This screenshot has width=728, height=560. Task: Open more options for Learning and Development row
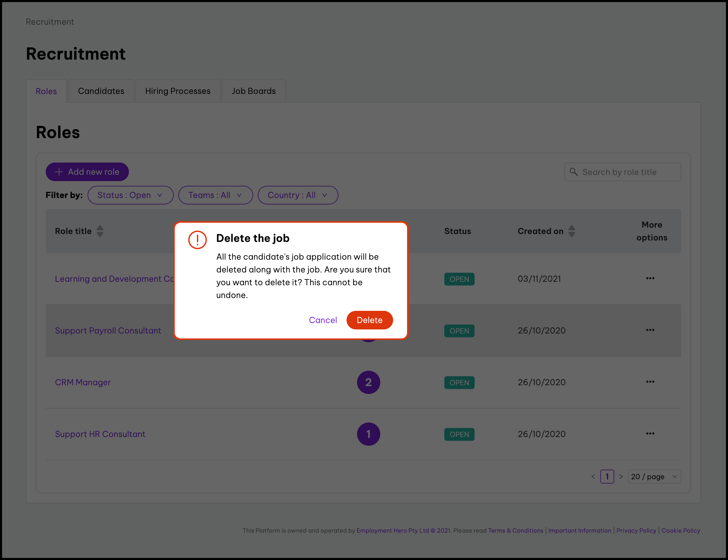point(650,278)
